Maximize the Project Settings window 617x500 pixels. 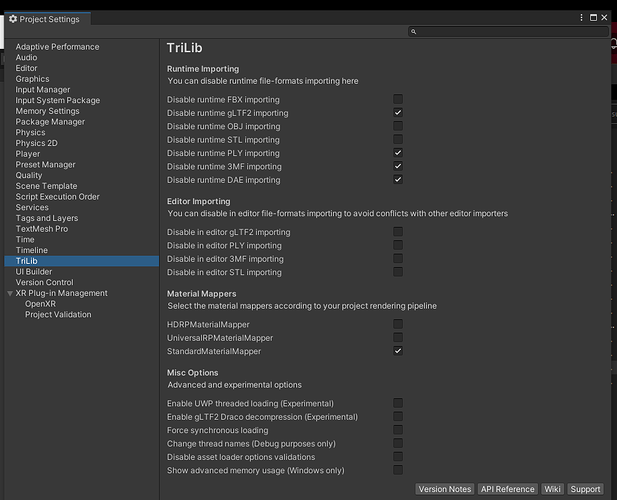point(594,18)
